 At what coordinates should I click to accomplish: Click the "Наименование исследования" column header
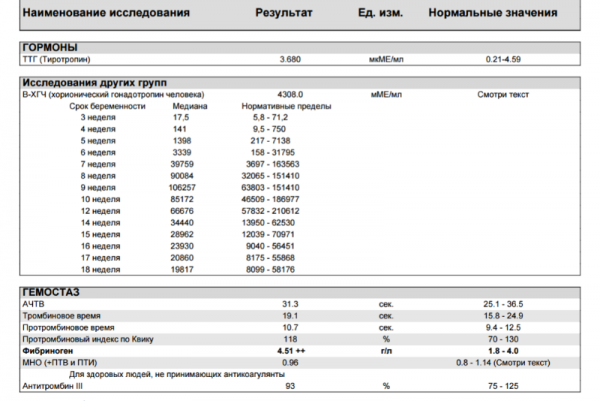[x=100, y=16]
